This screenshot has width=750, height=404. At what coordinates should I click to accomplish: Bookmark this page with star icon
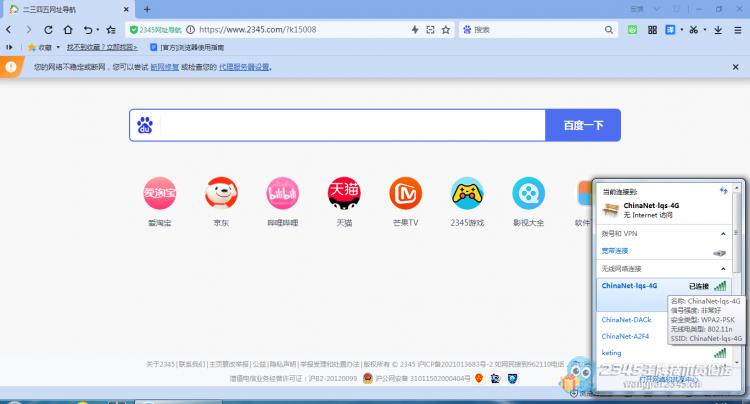pos(446,30)
